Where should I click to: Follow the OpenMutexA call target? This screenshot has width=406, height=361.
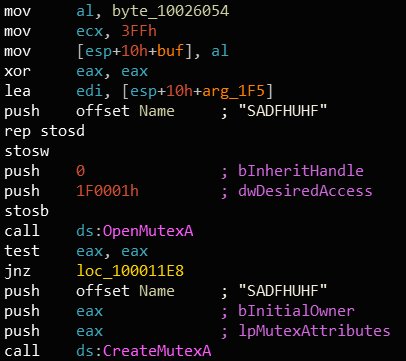click(x=148, y=231)
